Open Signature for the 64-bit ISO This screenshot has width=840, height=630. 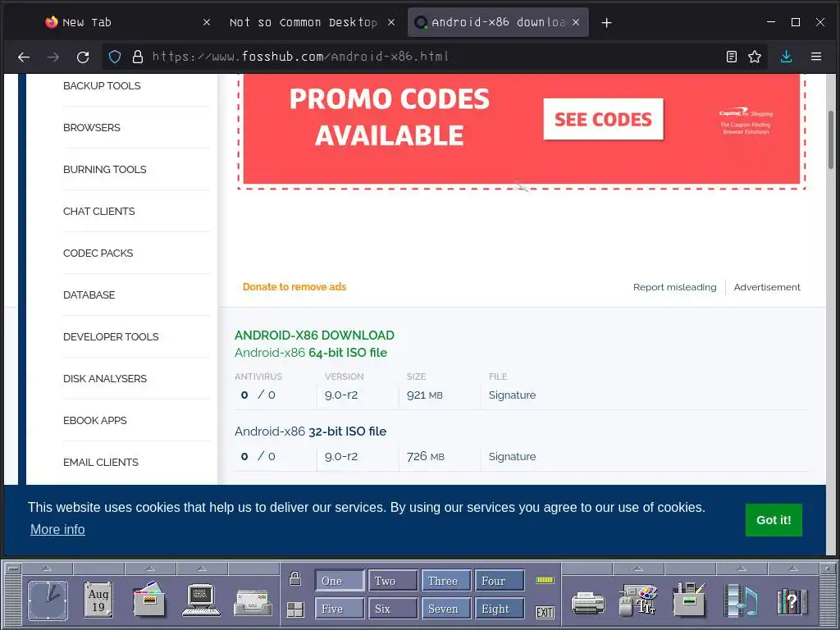[x=512, y=395]
